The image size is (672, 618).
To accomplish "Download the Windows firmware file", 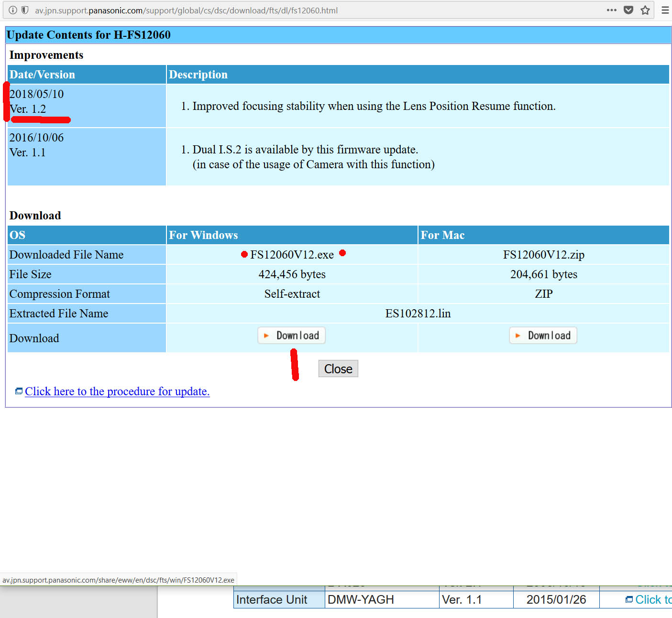I will tap(292, 336).
